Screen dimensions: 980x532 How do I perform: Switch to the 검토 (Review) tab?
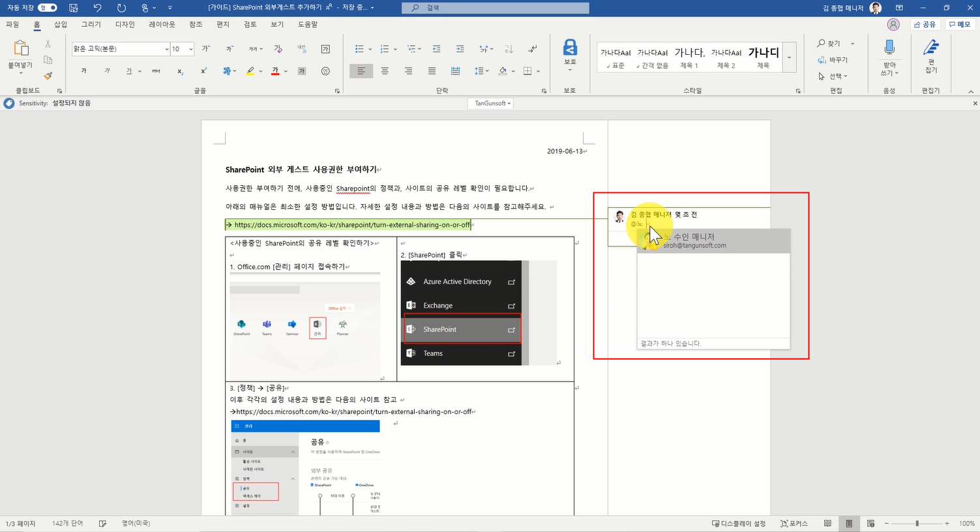[x=250, y=24]
